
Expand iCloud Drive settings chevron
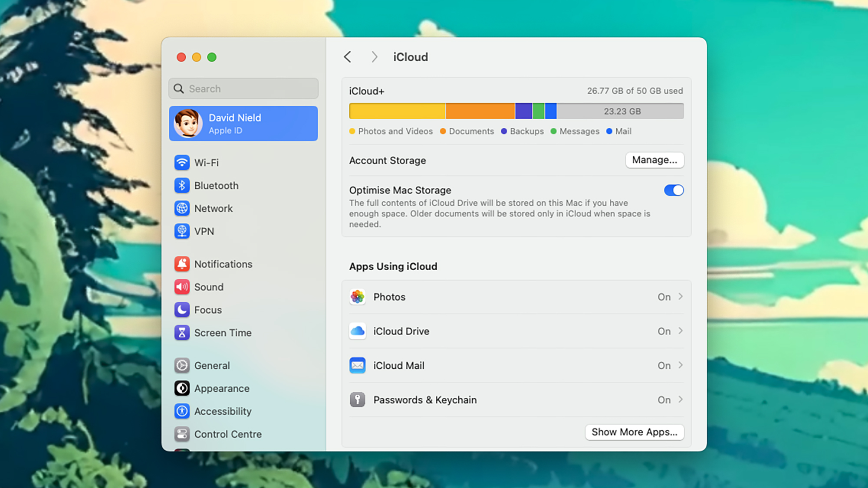pyautogui.click(x=680, y=331)
